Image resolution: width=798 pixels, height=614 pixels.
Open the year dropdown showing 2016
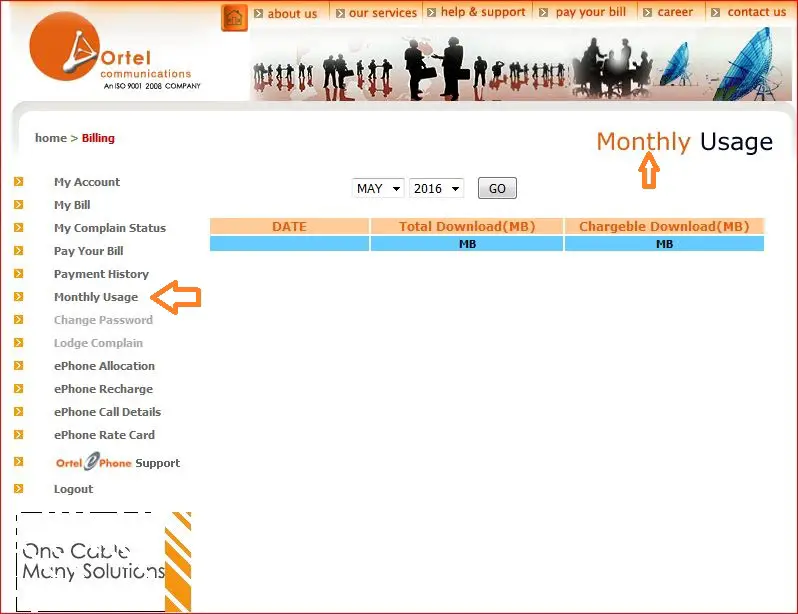click(436, 188)
